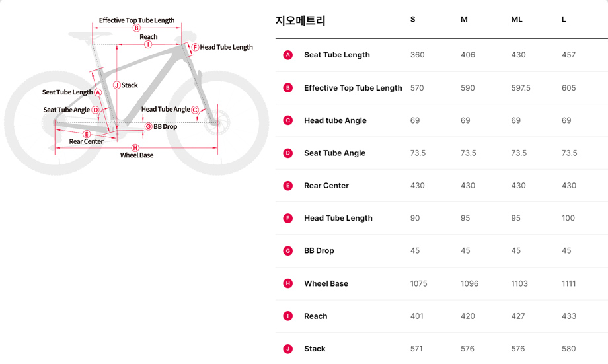Viewport: 608px width, 364px height.
Task: Click red J badge in Stack table row
Action: (287, 349)
